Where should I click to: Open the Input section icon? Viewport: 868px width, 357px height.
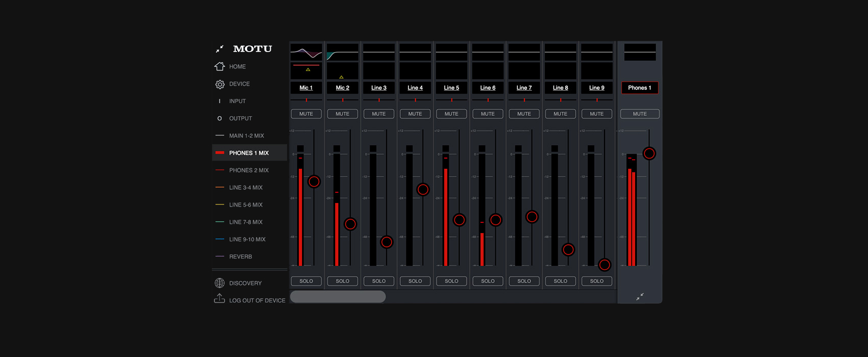tap(220, 101)
